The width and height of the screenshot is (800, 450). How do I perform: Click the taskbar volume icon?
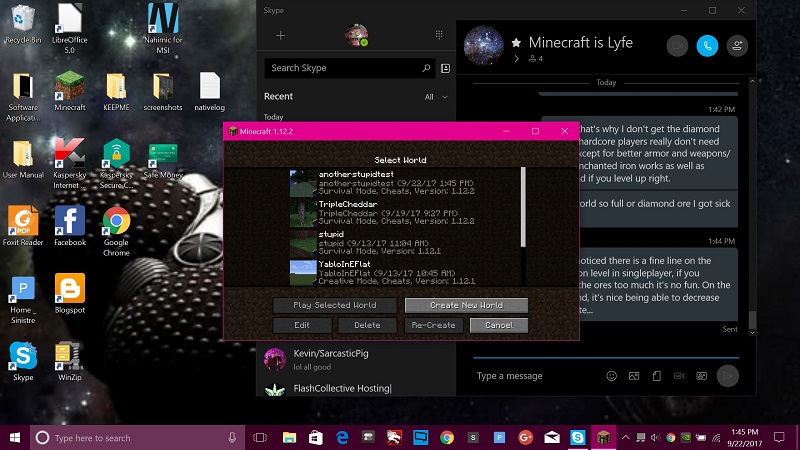[656, 438]
